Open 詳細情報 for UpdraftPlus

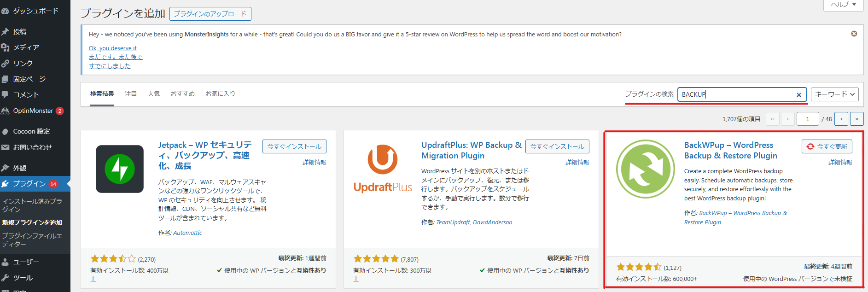[x=577, y=162]
